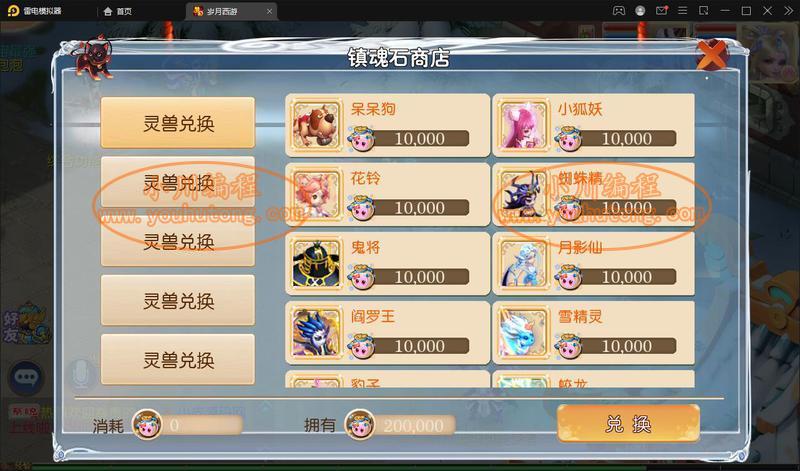The height and width of the screenshot is (471, 800).
Task: Switch to the 首页 emulator tab
Action: [x=118, y=11]
